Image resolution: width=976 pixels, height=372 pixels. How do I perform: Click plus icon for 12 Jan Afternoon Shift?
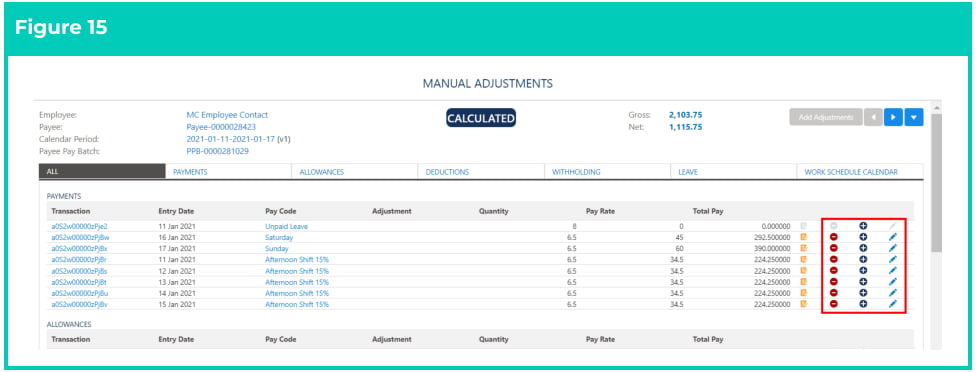[x=863, y=271]
